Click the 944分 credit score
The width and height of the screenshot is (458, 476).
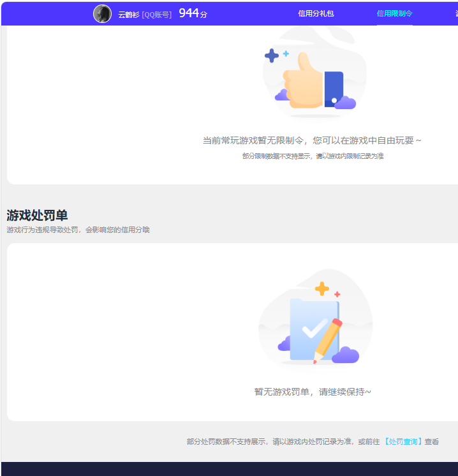click(x=193, y=13)
